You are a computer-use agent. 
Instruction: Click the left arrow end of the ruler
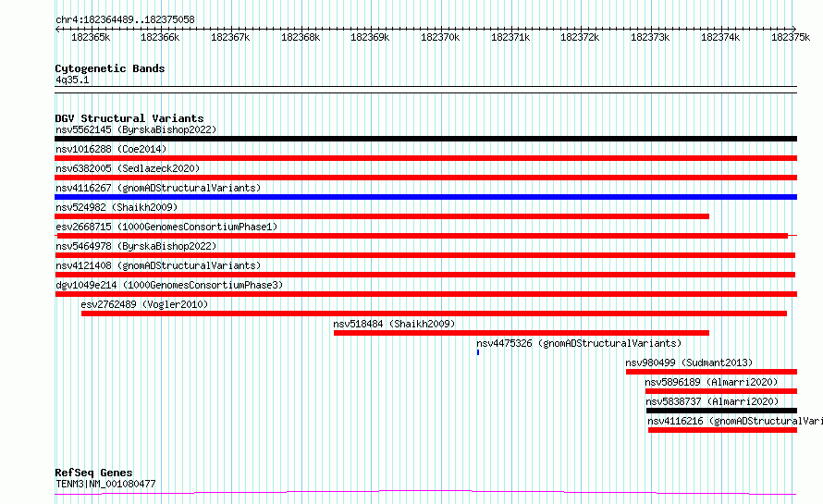click(x=57, y=29)
